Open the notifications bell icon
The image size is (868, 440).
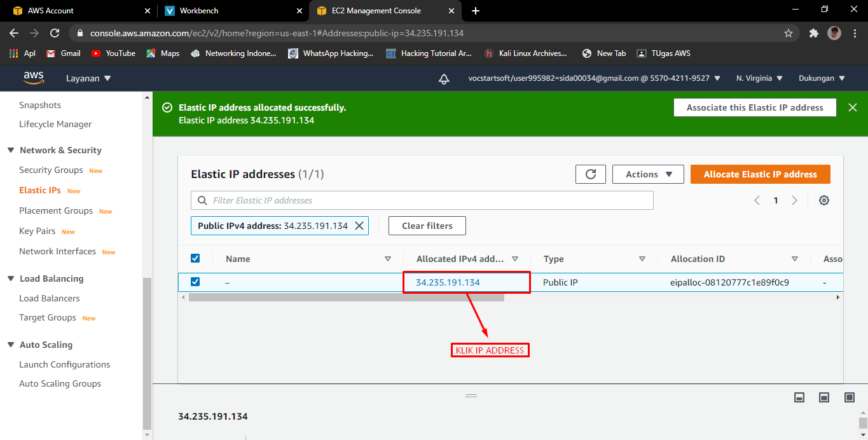click(444, 79)
